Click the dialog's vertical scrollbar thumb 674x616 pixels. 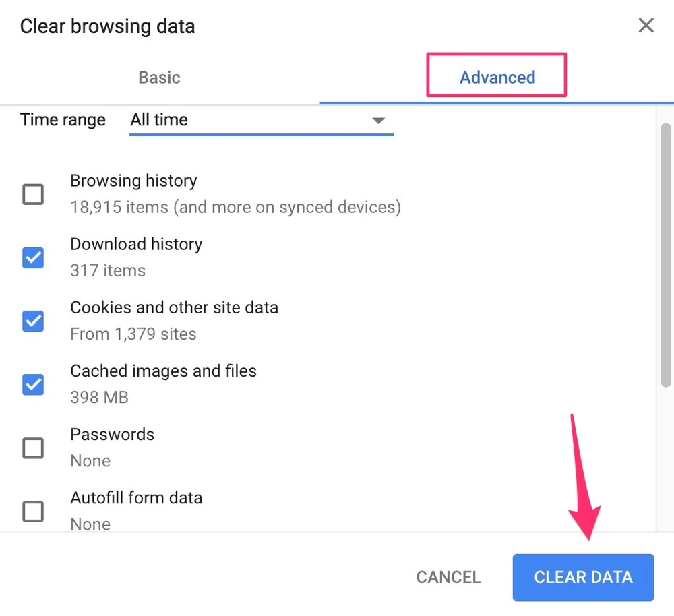[x=666, y=256]
